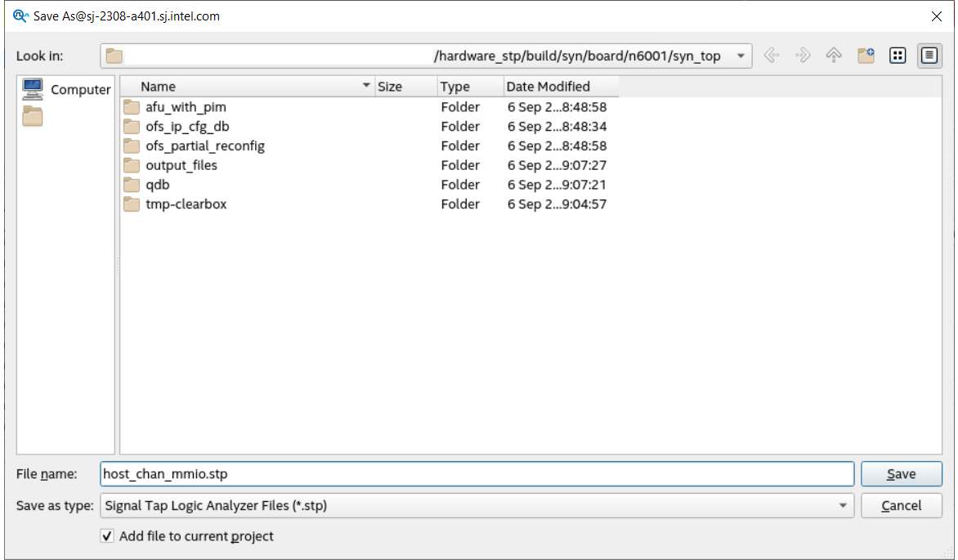Go forward to next folder

pyautogui.click(x=803, y=56)
